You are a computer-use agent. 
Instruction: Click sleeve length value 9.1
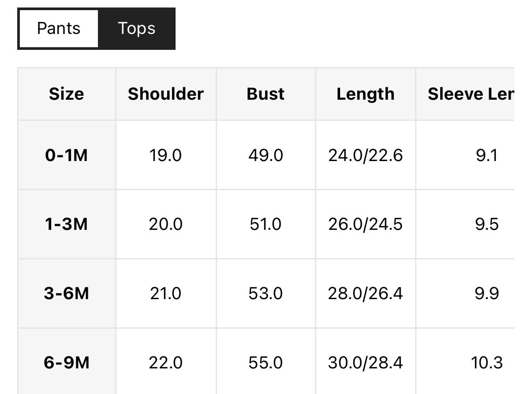coord(487,155)
